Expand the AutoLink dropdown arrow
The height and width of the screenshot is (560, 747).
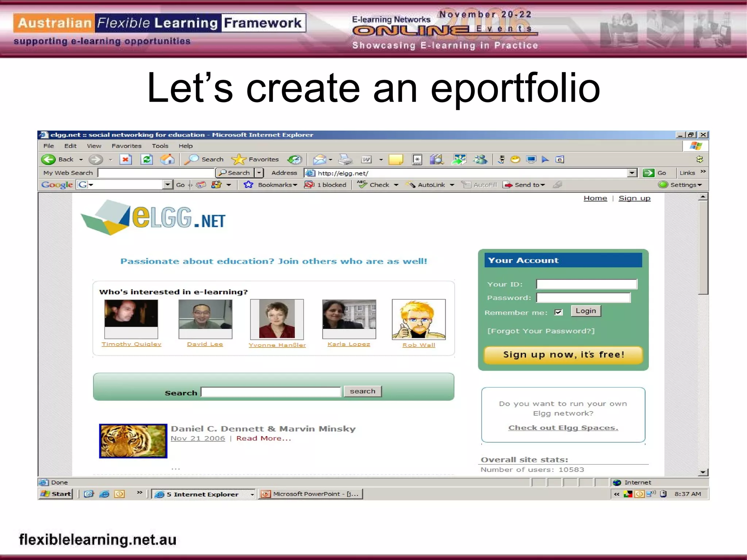452,185
